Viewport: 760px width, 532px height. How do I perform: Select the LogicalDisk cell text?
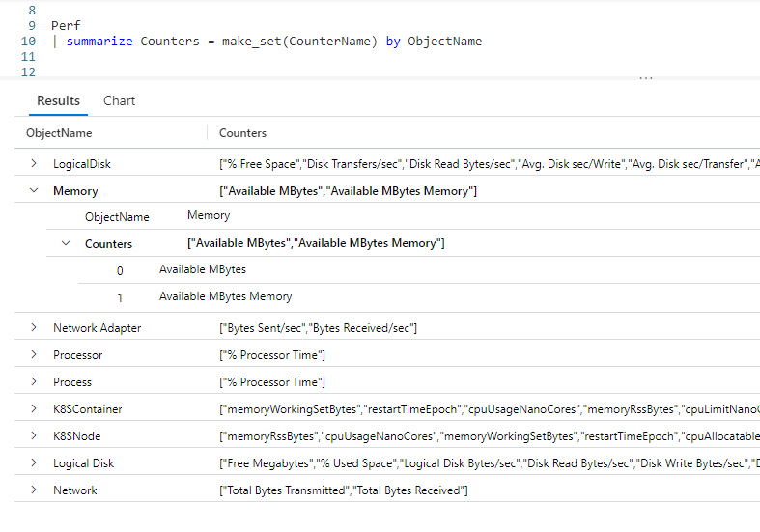click(82, 164)
